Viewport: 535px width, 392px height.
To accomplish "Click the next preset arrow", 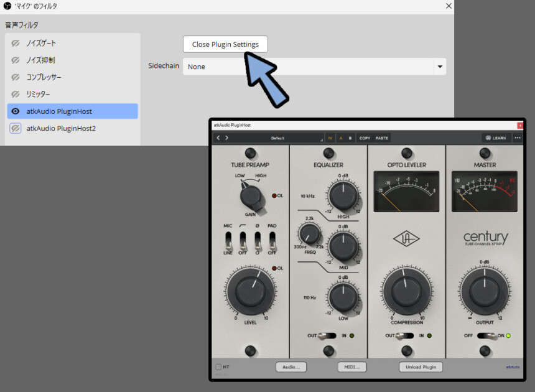I will click(x=227, y=138).
